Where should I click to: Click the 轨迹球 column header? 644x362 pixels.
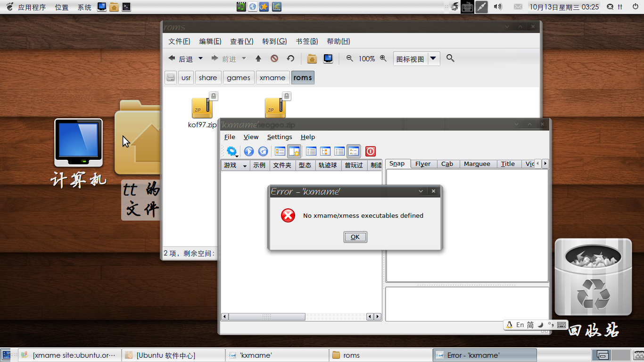click(x=328, y=165)
